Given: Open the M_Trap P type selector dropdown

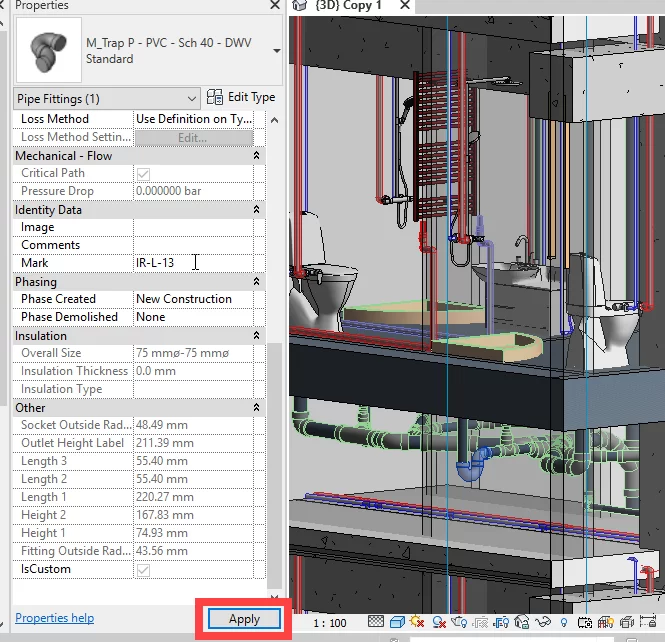Looking at the screenshot, I should pos(276,49).
